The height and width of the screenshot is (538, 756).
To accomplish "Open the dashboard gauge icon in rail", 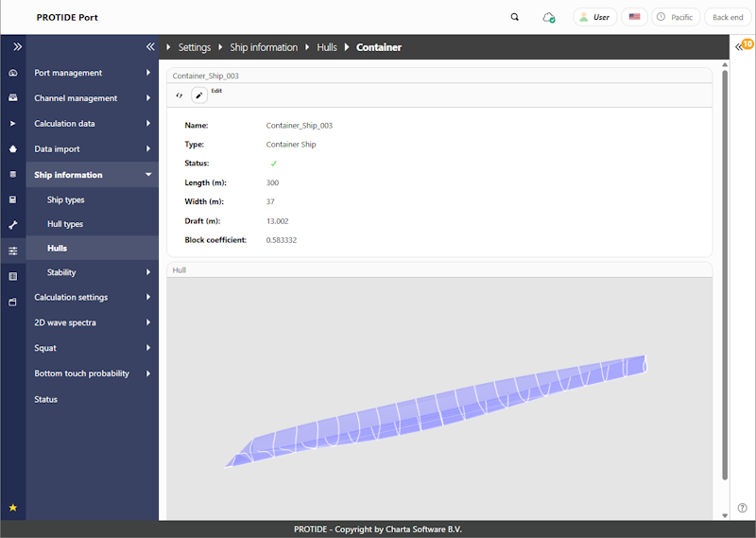I will coord(13,73).
